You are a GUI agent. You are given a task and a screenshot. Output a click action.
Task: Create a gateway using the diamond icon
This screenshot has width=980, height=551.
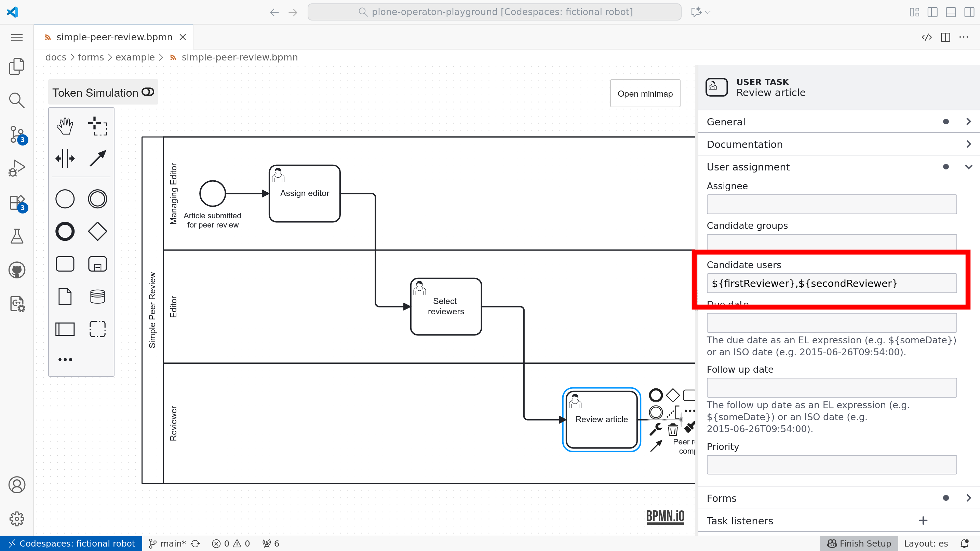(97, 231)
